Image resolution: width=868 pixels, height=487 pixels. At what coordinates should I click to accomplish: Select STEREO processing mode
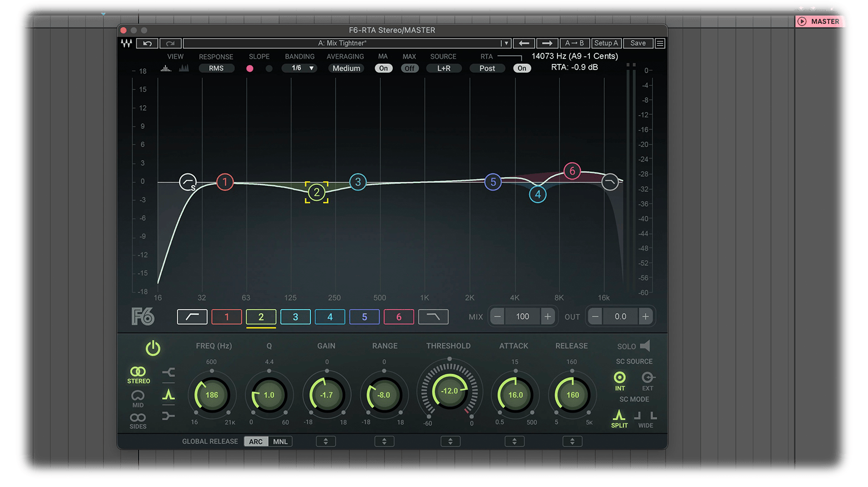(x=139, y=375)
